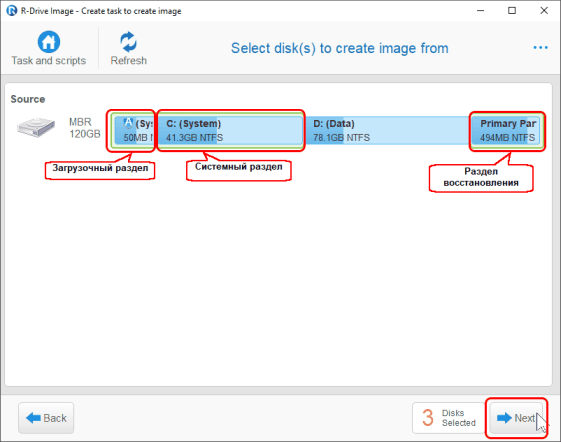
Task: Click the hard drive disk icon
Action: (x=36, y=127)
